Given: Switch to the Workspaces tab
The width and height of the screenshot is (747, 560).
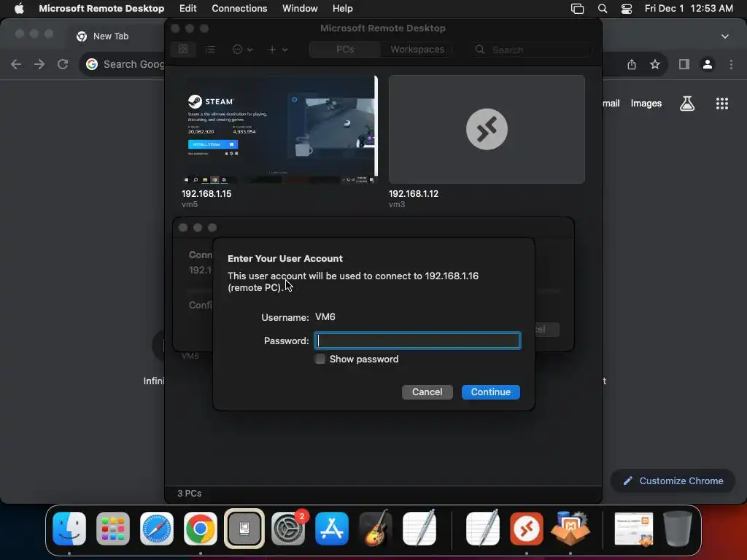Looking at the screenshot, I should tap(417, 49).
